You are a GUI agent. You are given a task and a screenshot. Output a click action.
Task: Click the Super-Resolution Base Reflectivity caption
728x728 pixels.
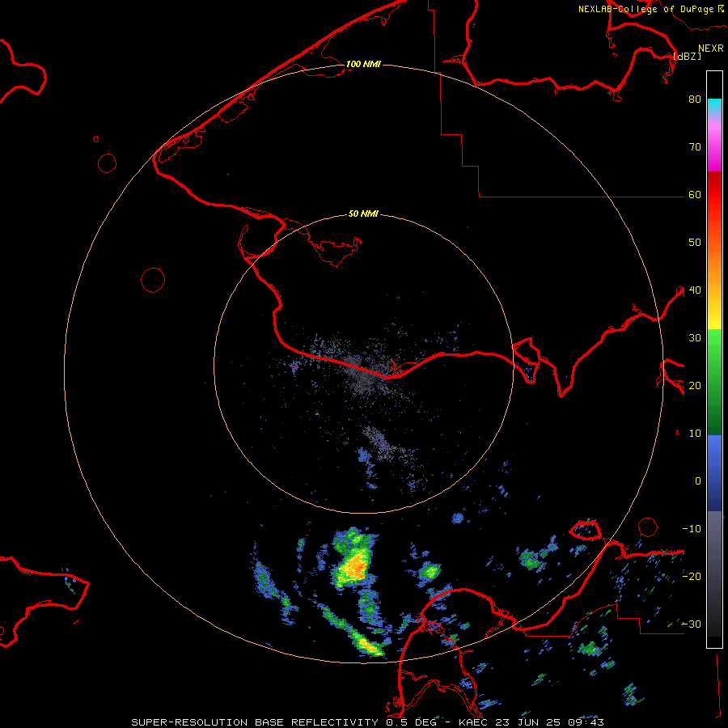tap(367, 722)
